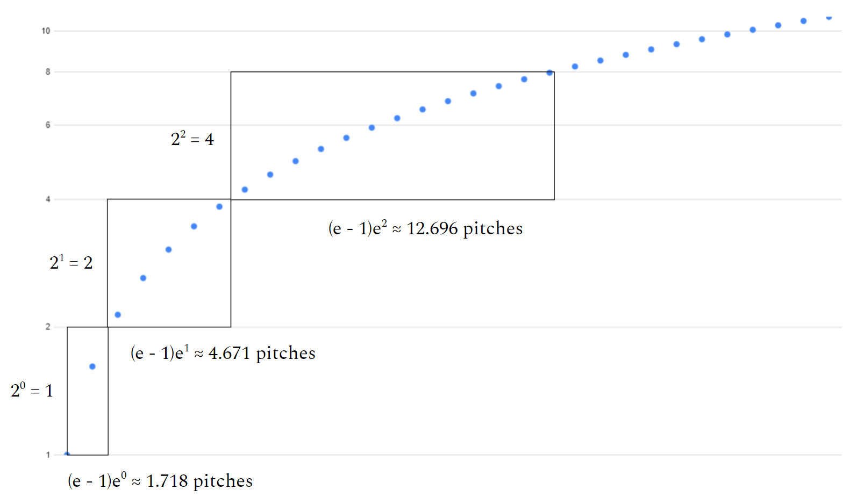Click the highest data point inside the middle rectangle
Image resolution: width=857 pixels, height=504 pixels.
tap(219, 207)
